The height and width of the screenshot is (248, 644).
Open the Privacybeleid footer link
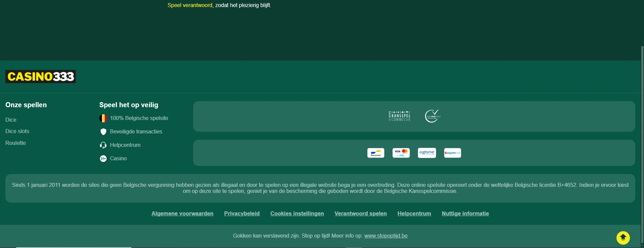point(242,213)
